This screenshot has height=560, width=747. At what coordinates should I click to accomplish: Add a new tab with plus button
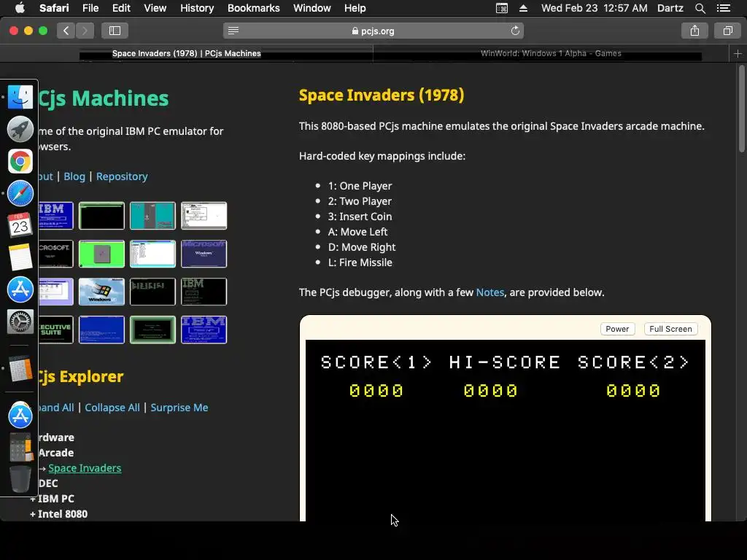(x=738, y=53)
